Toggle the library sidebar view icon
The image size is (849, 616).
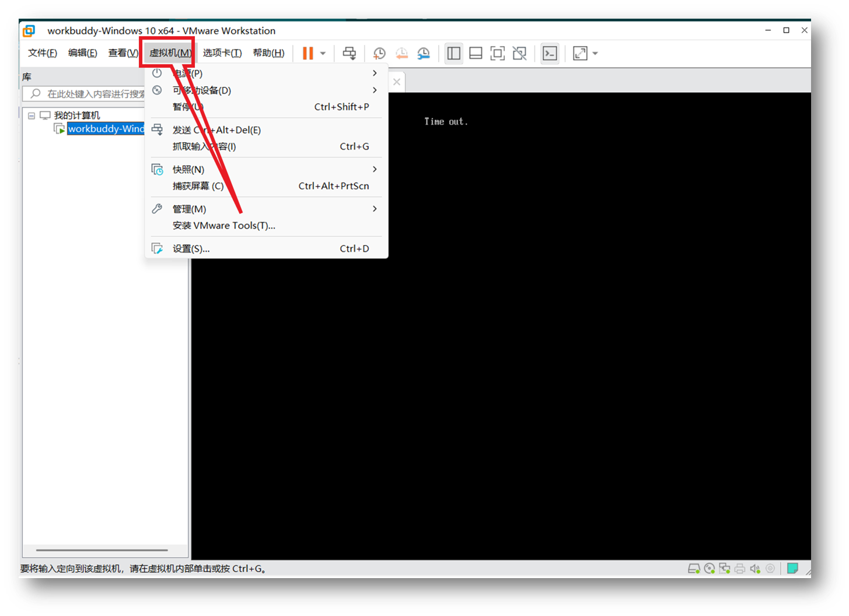[x=454, y=54]
